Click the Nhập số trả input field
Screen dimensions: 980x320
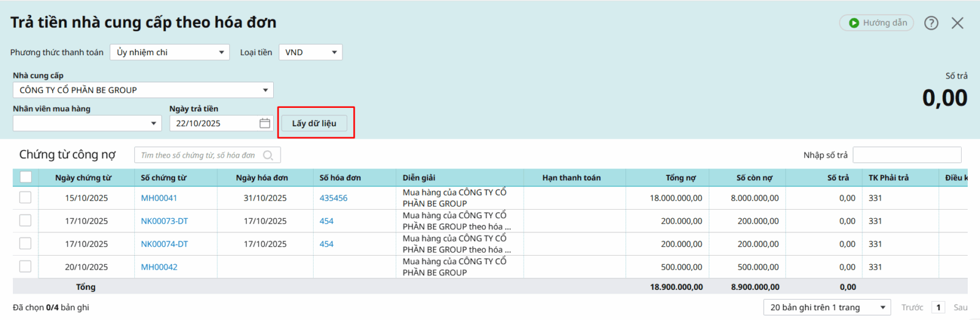[x=907, y=155]
